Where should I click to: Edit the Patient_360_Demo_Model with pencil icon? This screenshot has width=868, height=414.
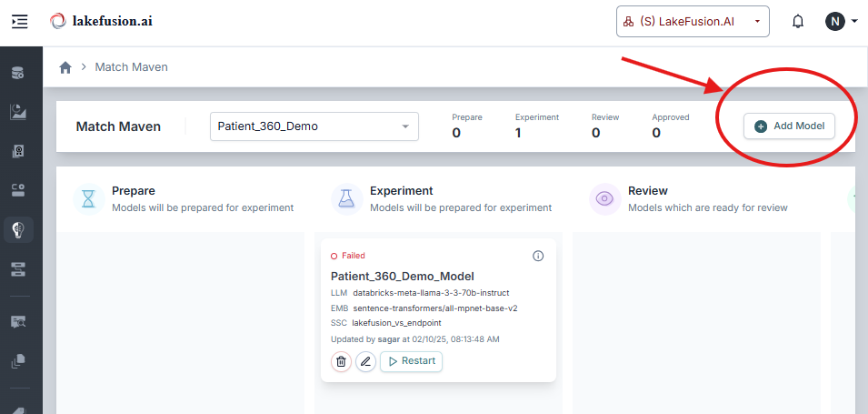pos(365,361)
